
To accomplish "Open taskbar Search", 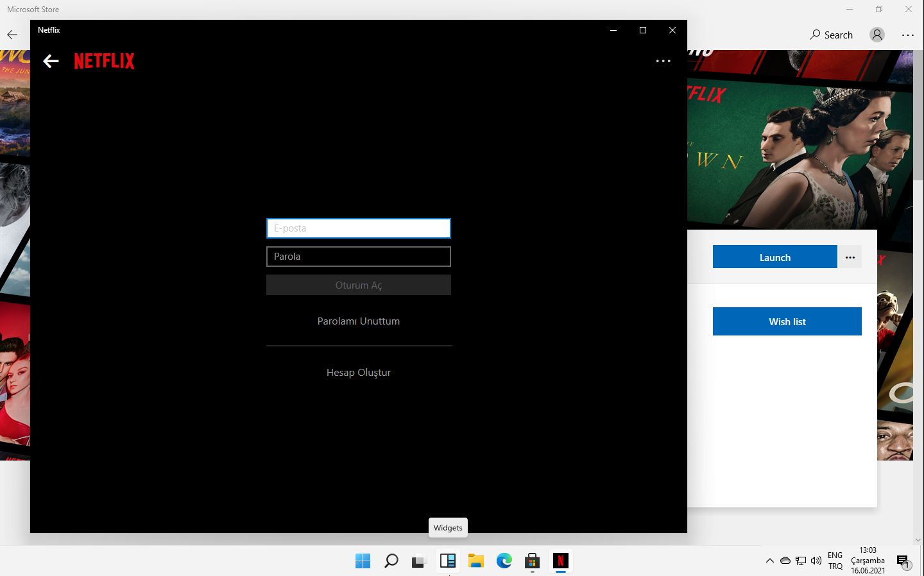I will click(391, 561).
